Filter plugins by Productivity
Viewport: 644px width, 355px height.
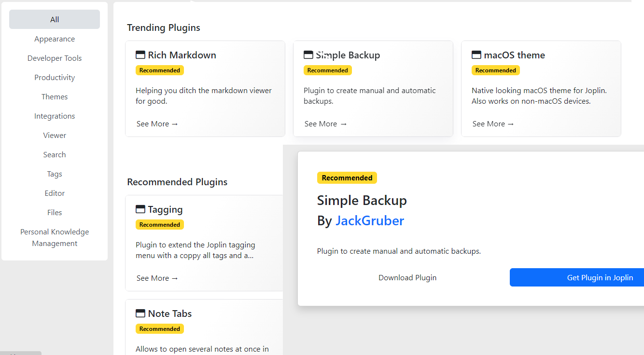pos(55,77)
